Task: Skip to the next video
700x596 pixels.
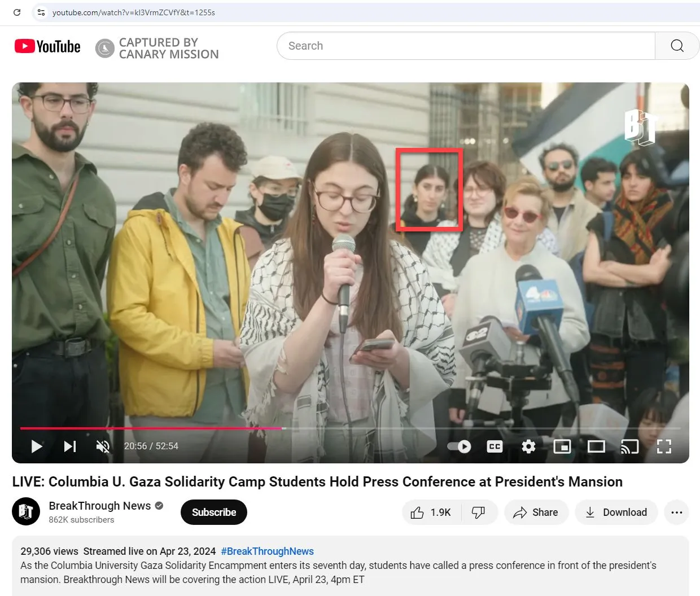Action: [70, 446]
